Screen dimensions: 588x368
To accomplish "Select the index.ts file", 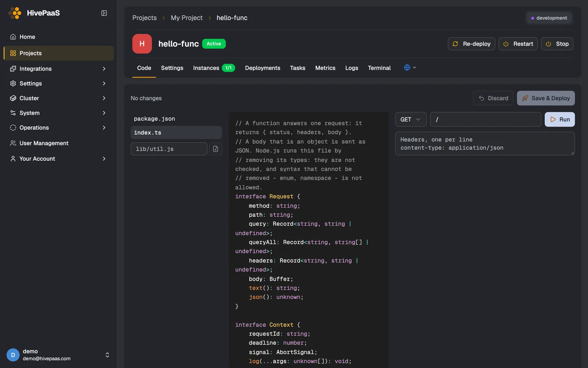I will (x=176, y=132).
